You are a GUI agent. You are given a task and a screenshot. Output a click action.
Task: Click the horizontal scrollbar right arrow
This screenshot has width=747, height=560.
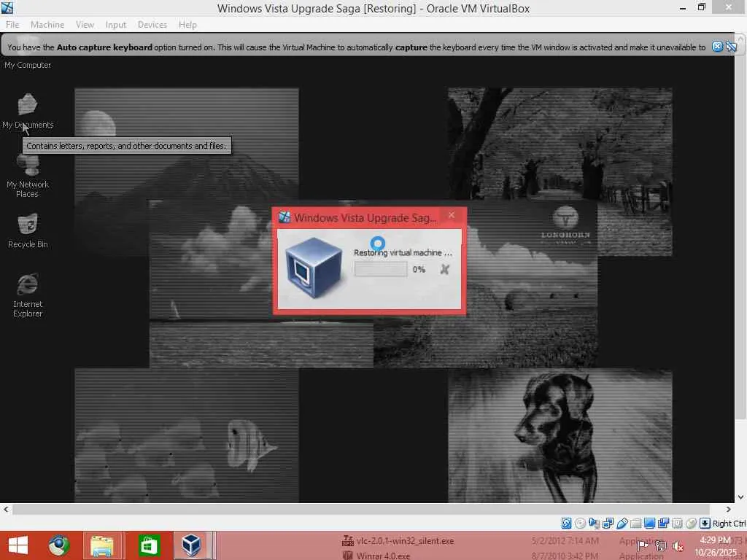coord(728,509)
